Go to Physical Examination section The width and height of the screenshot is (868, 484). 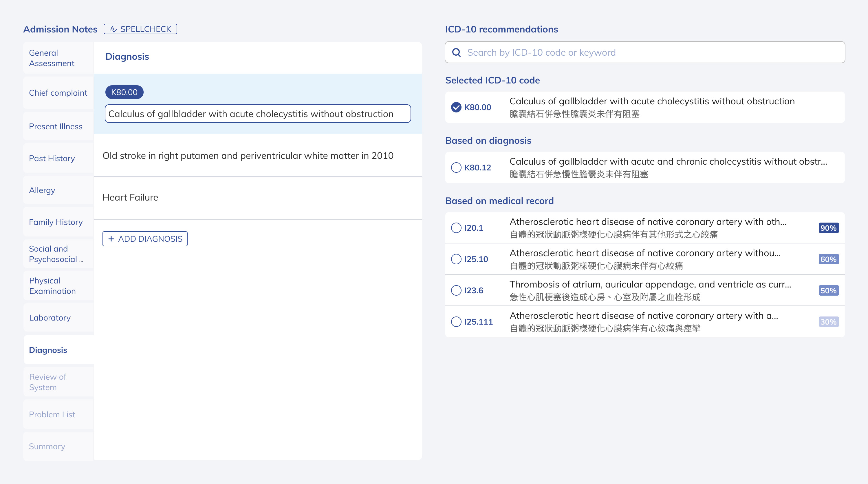pyautogui.click(x=53, y=286)
